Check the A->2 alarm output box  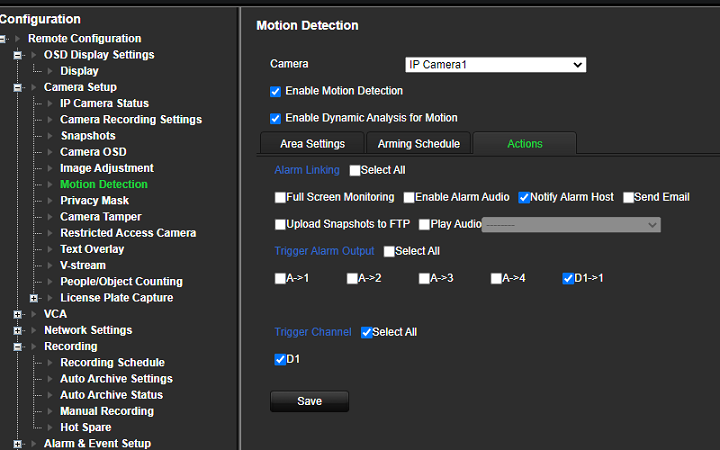coord(352,279)
